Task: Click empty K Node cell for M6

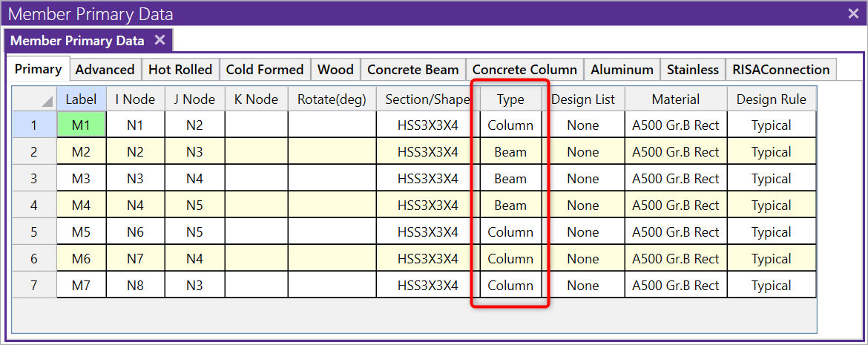Action: click(x=256, y=259)
